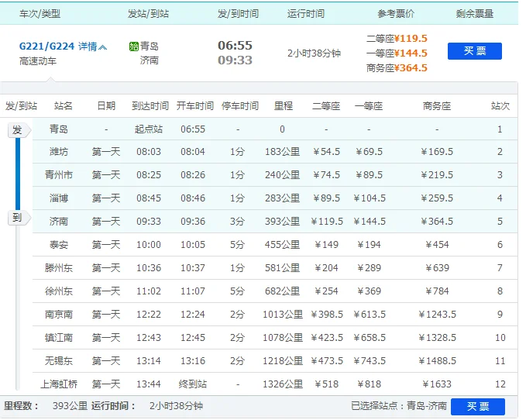Click the 徐州东 station entry
Screen dimensions: 526x420
(x=59, y=291)
